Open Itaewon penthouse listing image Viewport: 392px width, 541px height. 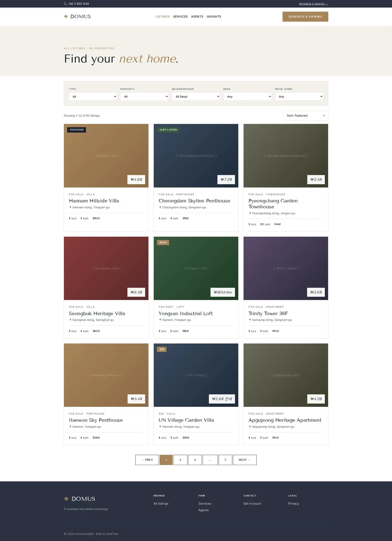click(x=106, y=375)
